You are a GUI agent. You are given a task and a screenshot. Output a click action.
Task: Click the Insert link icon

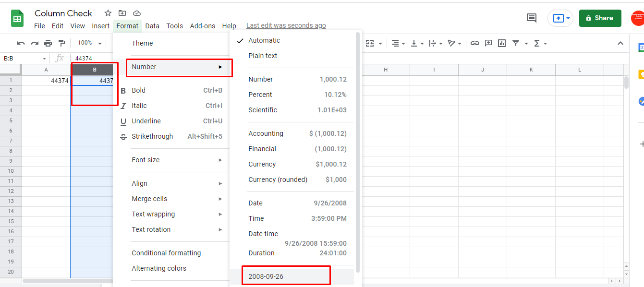[475, 43]
